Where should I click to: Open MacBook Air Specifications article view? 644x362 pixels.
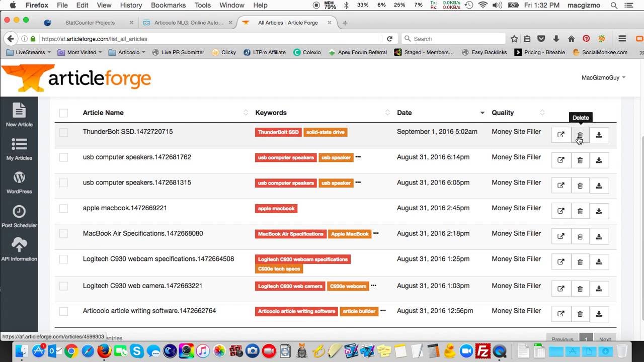561,236
